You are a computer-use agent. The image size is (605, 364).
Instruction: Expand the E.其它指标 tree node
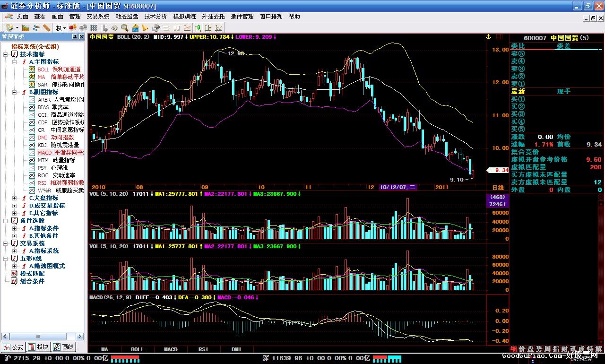point(15,213)
